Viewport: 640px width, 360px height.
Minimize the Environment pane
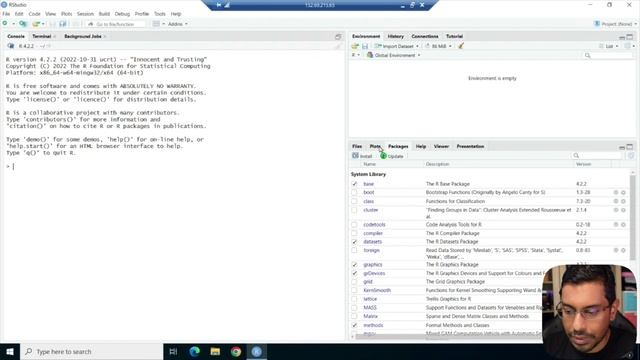point(622,37)
